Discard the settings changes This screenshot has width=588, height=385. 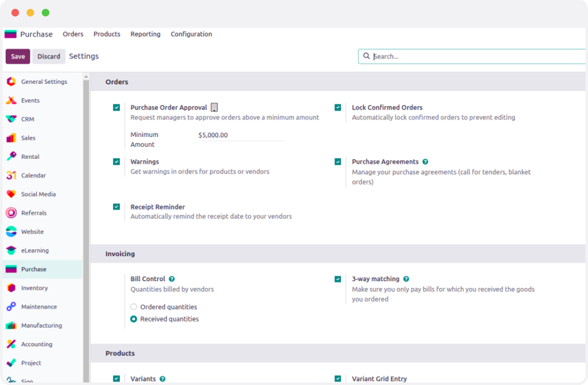(x=49, y=57)
